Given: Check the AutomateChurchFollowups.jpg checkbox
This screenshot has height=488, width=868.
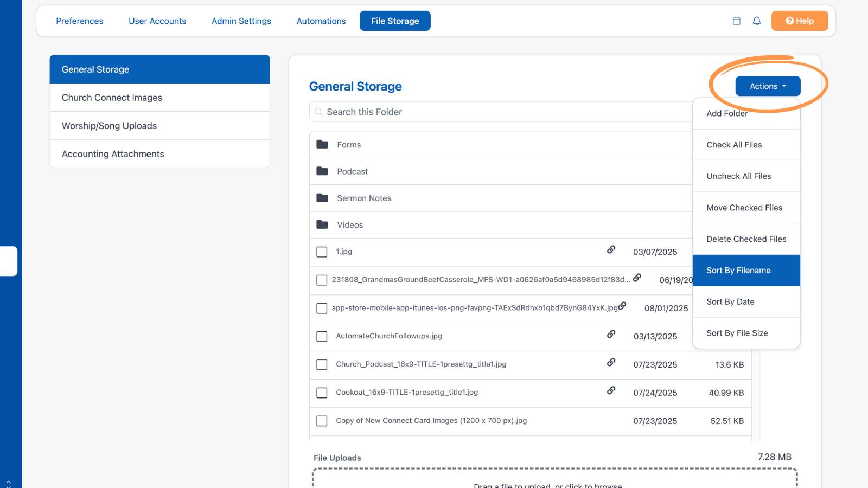Looking at the screenshot, I should click(x=322, y=337).
